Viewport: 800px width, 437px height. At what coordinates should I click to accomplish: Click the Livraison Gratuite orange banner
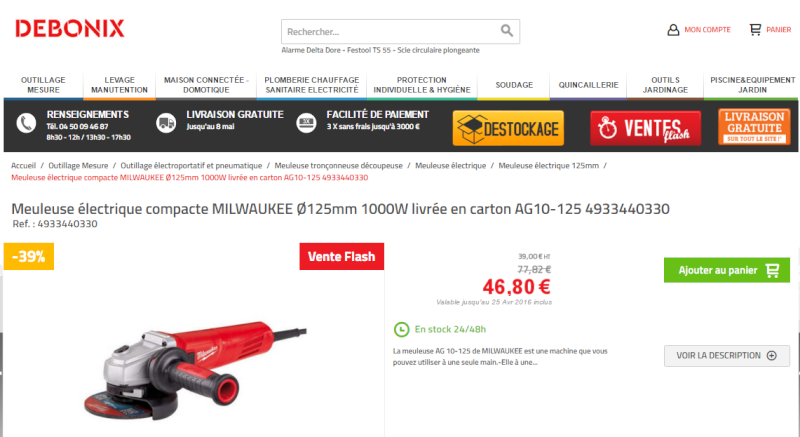(x=754, y=126)
